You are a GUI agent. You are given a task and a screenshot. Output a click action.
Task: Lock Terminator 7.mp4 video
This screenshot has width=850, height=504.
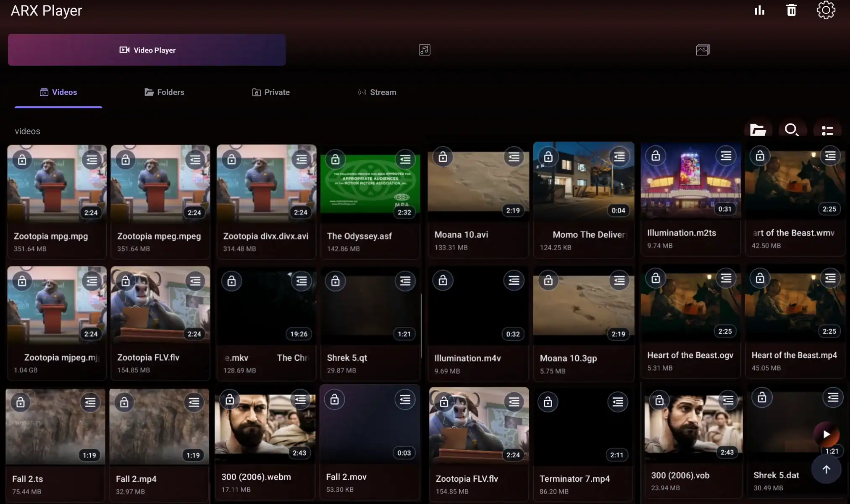point(548,402)
